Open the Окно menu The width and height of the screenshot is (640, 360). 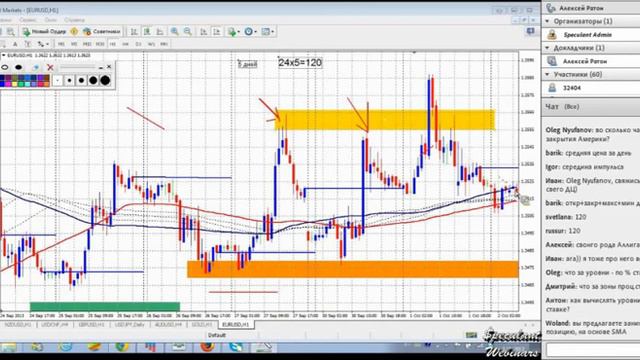(x=51, y=20)
